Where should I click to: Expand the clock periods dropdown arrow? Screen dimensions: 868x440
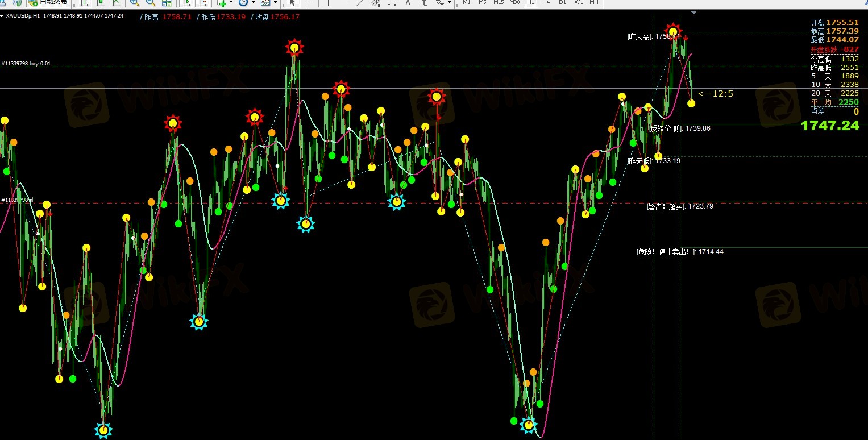point(252,3)
